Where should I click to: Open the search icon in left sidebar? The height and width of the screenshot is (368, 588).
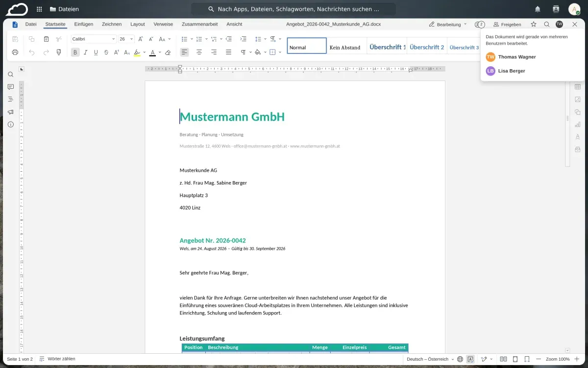click(x=11, y=75)
